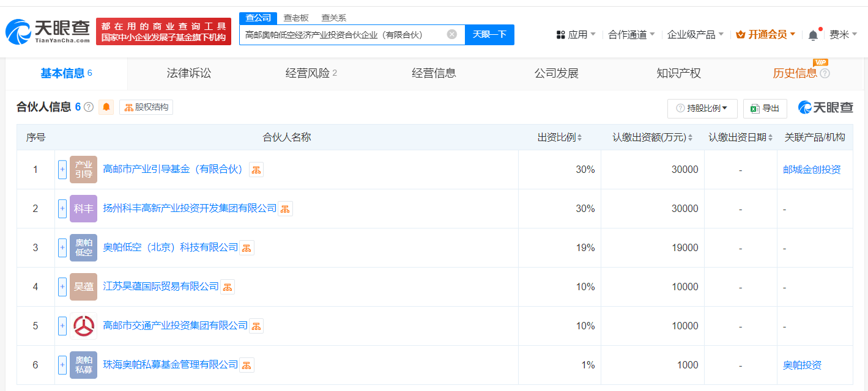
Task: Switch to 历史信息 tab
Action: [x=795, y=74]
